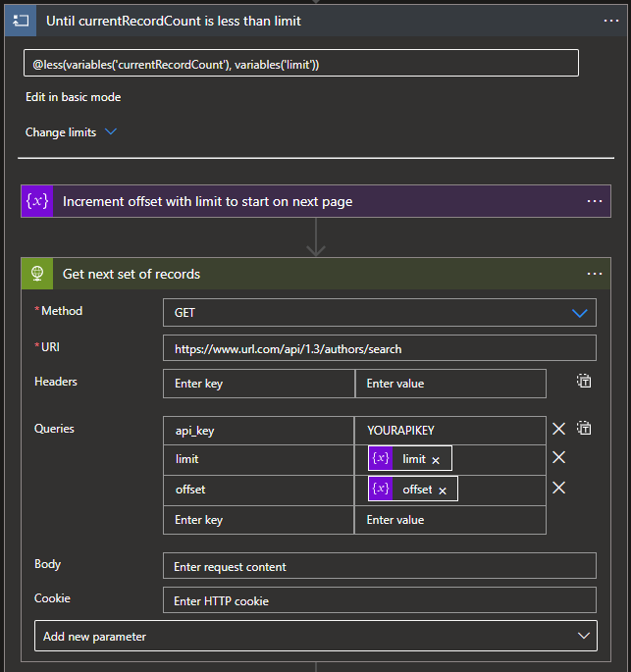Image resolution: width=631 pixels, height=672 pixels.
Task: Switch Queries to text mode icon
Action: pos(584,428)
